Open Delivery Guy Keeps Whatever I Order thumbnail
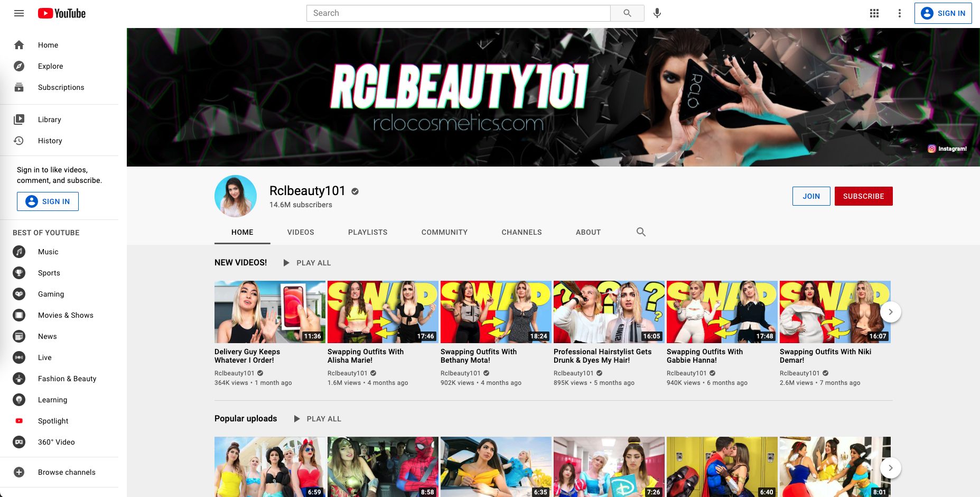This screenshot has width=980, height=497. pos(270,312)
